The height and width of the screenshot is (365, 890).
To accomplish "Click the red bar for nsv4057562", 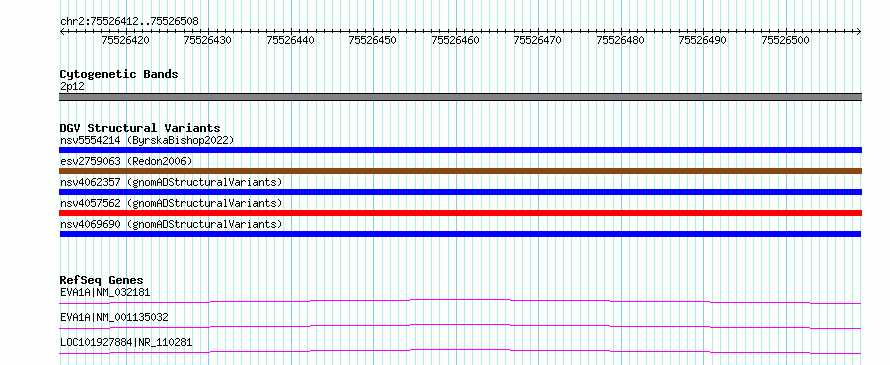I will pyautogui.click(x=460, y=213).
